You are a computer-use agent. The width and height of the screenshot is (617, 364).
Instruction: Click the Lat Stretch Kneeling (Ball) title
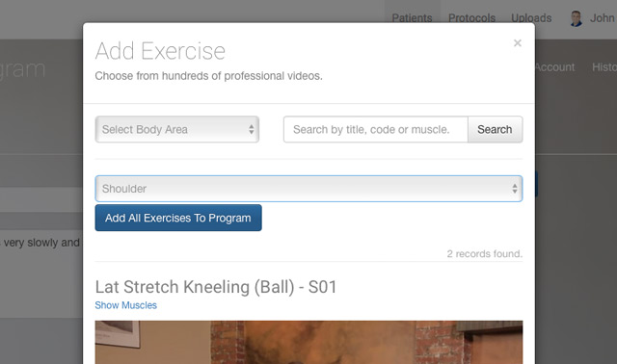tap(216, 287)
